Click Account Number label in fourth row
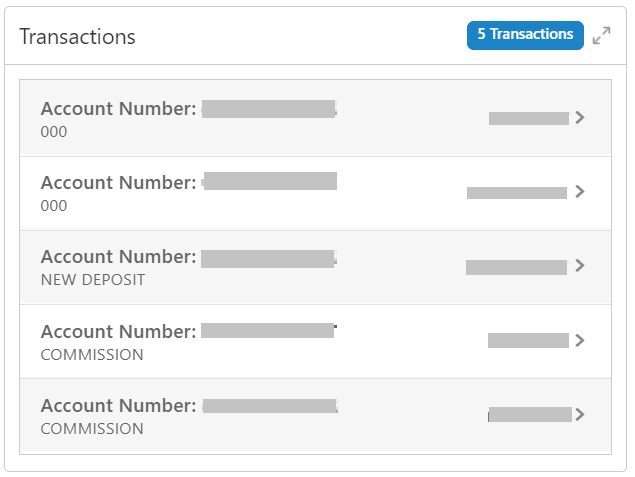The width and height of the screenshot is (635, 477). (x=118, y=332)
